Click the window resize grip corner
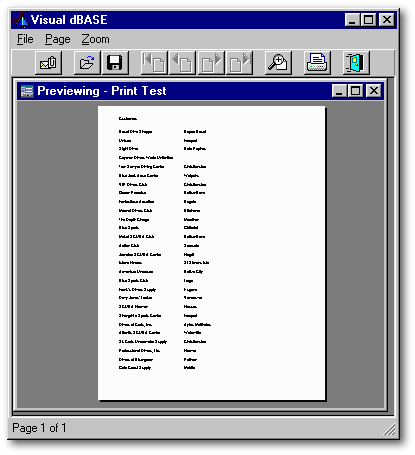Image resolution: width=415 pixels, height=455 pixels. click(389, 429)
